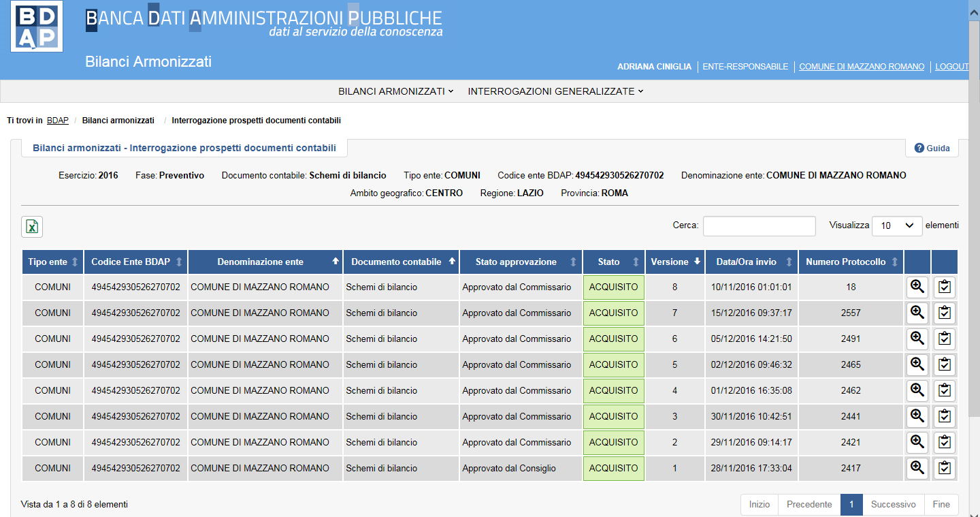
Task: Go to Successivo page
Action: [x=894, y=505]
